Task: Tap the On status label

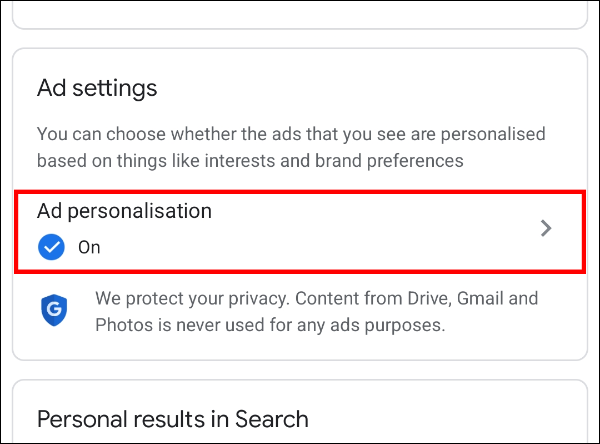Action: pos(89,247)
